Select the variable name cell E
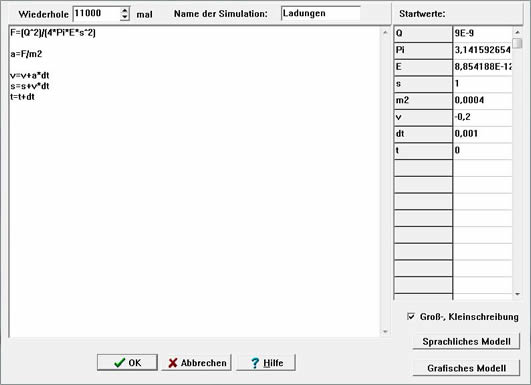531x385 pixels. click(x=423, y=67)
